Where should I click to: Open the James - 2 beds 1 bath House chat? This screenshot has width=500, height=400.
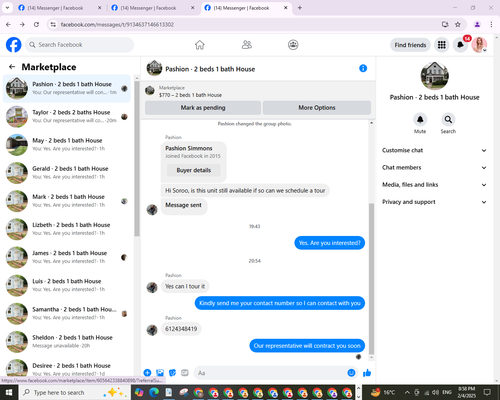pyautogui.click(x=67, y=257)
